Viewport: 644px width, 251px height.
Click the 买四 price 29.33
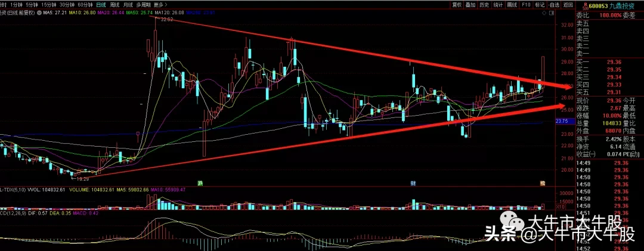click(x=615, y=84)
